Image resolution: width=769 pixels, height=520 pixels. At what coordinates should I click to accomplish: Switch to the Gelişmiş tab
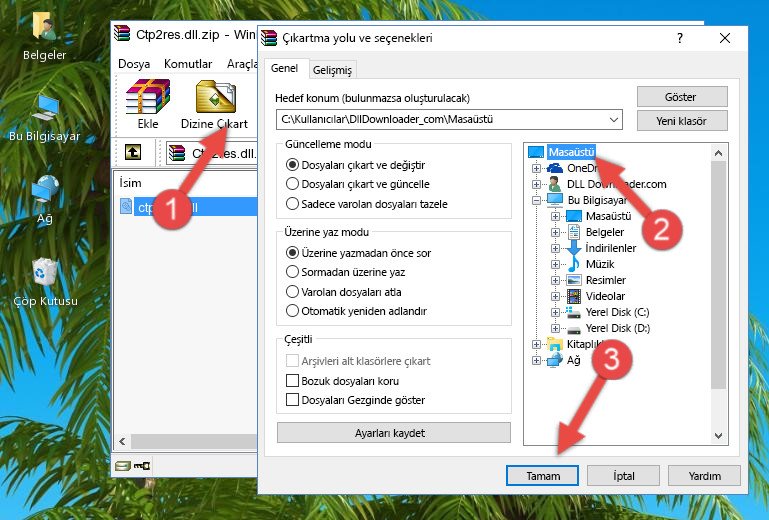coord(332,70)
